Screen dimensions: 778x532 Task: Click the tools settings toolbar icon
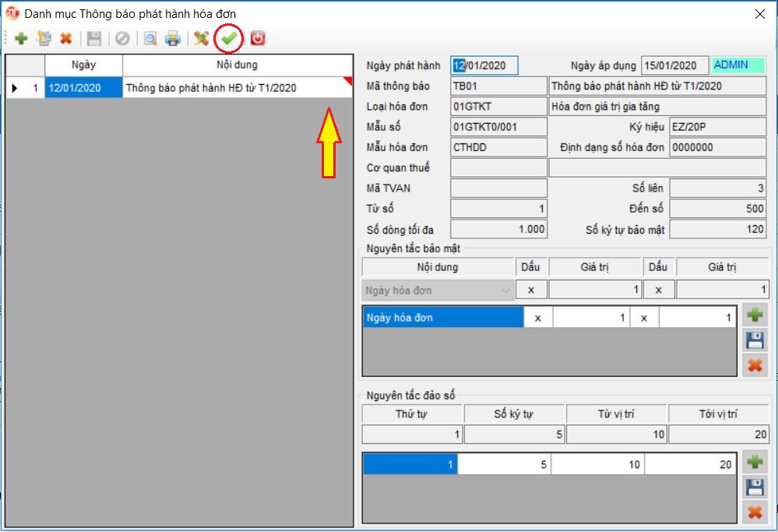click(201, 38)
